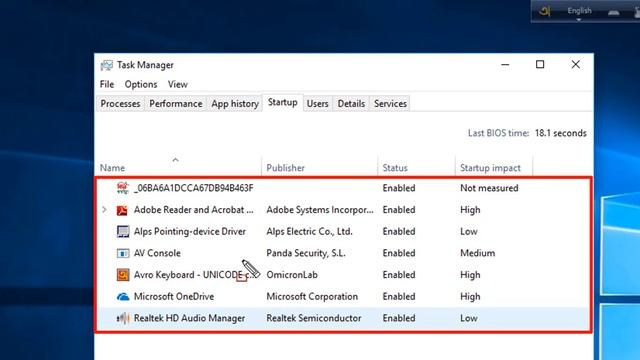Click the Task Manager title bar icon
This screenshot has width=640, height=360.
[107, 65]
